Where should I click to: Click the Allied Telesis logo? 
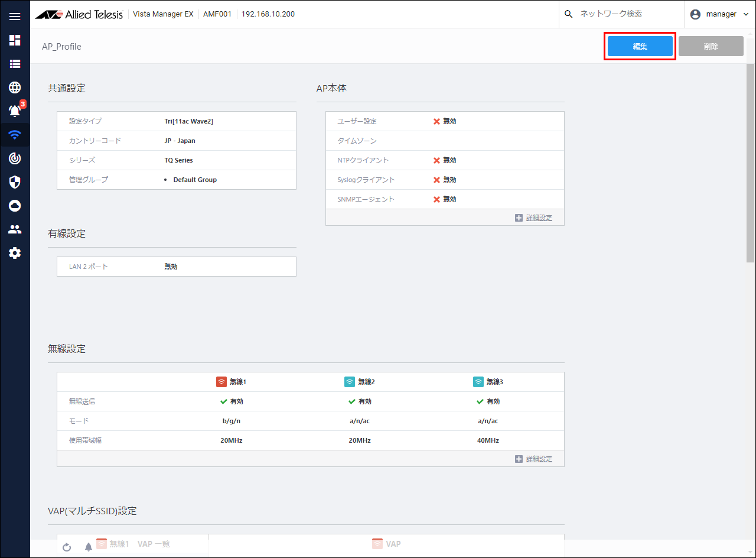click(79, 14)
